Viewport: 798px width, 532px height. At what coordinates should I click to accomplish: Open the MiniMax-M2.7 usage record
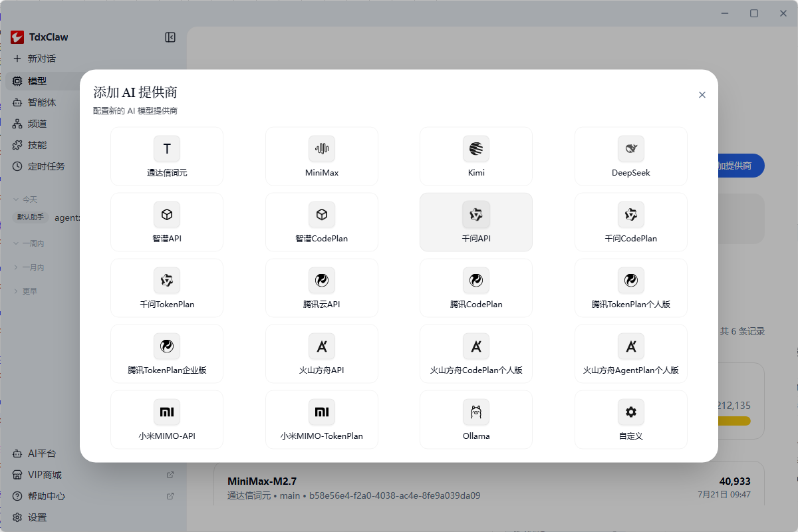pos(489,483)
